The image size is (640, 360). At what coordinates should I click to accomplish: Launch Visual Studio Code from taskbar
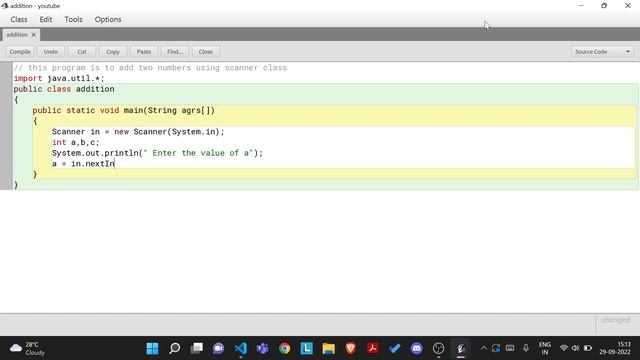coord(240,348)
